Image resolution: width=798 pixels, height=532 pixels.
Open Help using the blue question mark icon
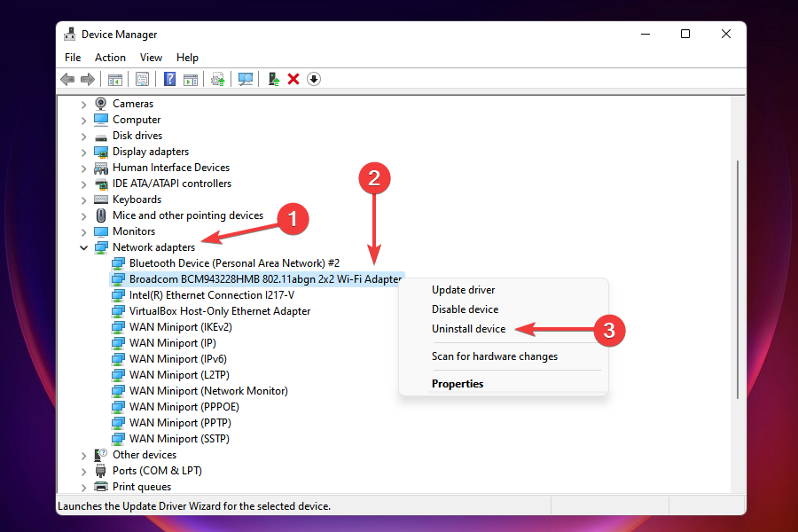pos(168,79)
